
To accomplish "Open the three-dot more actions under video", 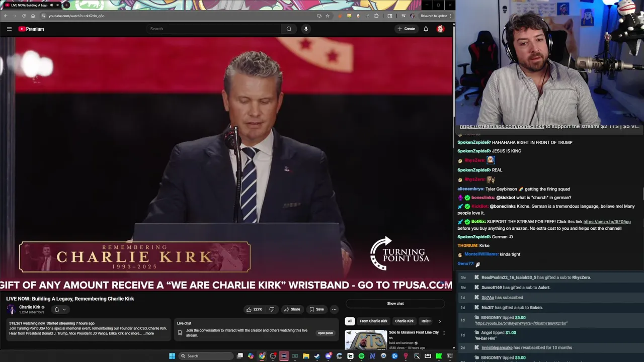I will click(x=334, y=309).
